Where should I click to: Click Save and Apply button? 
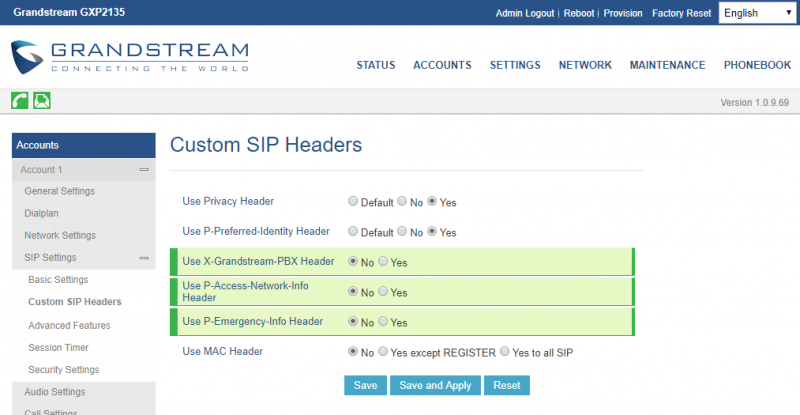click(435, 385)
